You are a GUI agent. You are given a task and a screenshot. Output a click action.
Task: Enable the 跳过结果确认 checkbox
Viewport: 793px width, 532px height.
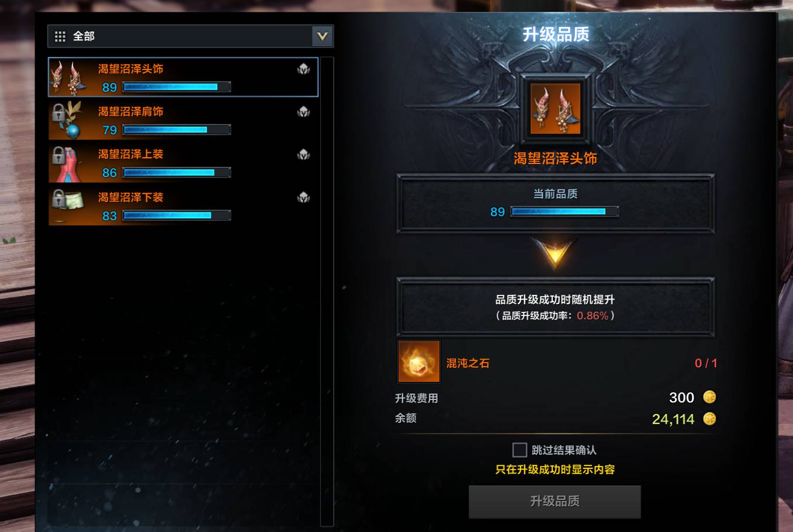[520, 450]
